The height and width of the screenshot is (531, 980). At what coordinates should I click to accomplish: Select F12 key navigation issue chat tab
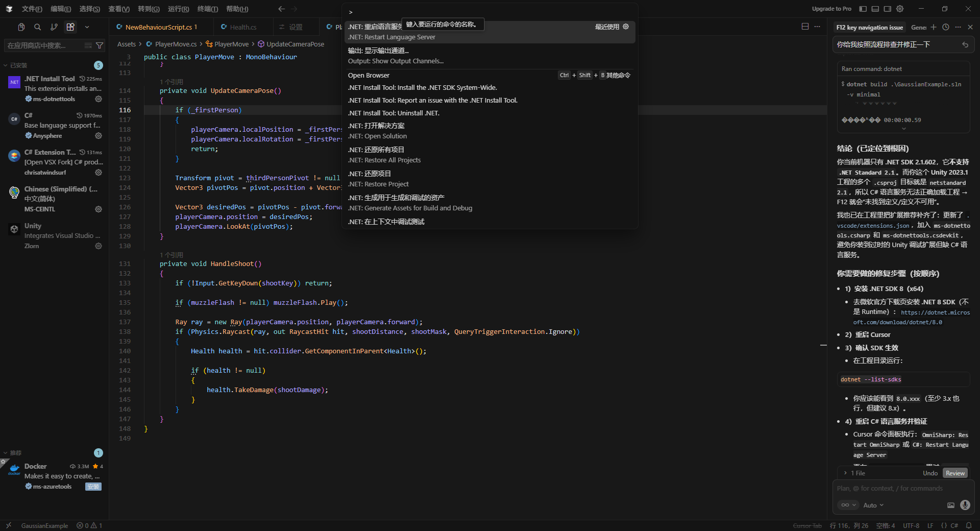870,28
